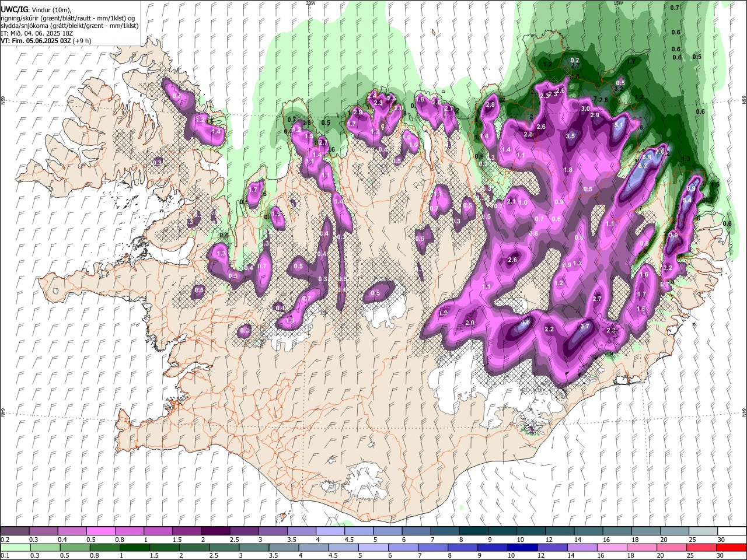The height and width of the screenshot is (560, 747).
Task: Click the '15W' longitude label
Action: point(618,3)
